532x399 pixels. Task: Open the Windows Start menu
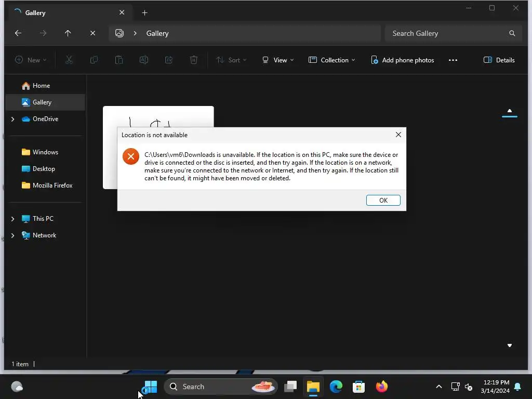[x=150, y=387]
